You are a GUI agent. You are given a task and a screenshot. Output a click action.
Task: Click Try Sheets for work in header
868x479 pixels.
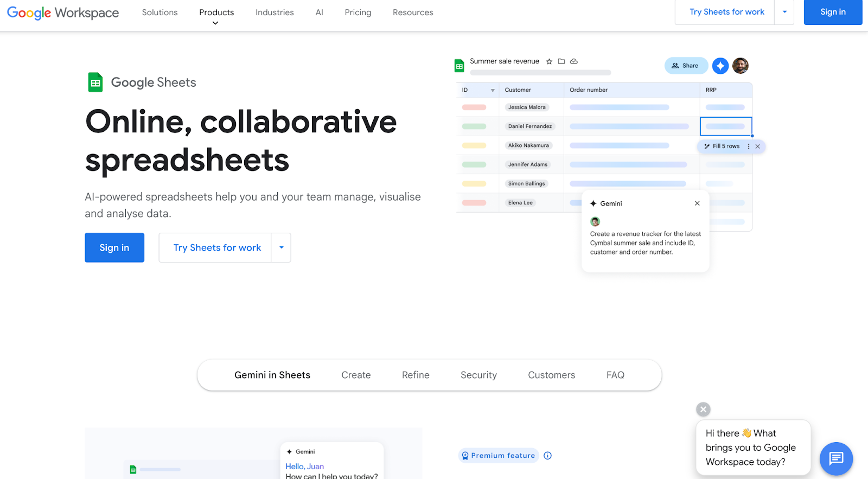coord(726,12)
